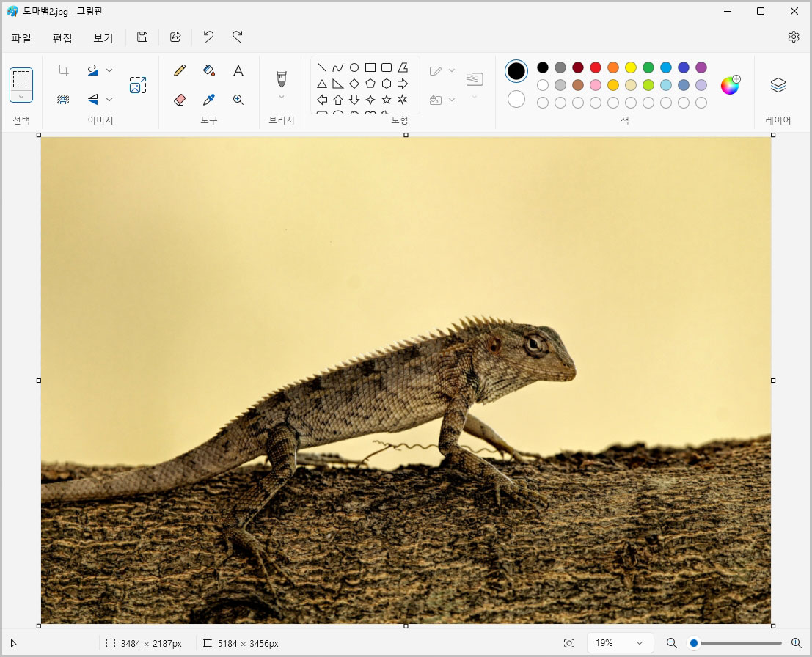This screenshot has height=657, width=812.
Task: Open the 보기 menu
Action: coord(103,38)
